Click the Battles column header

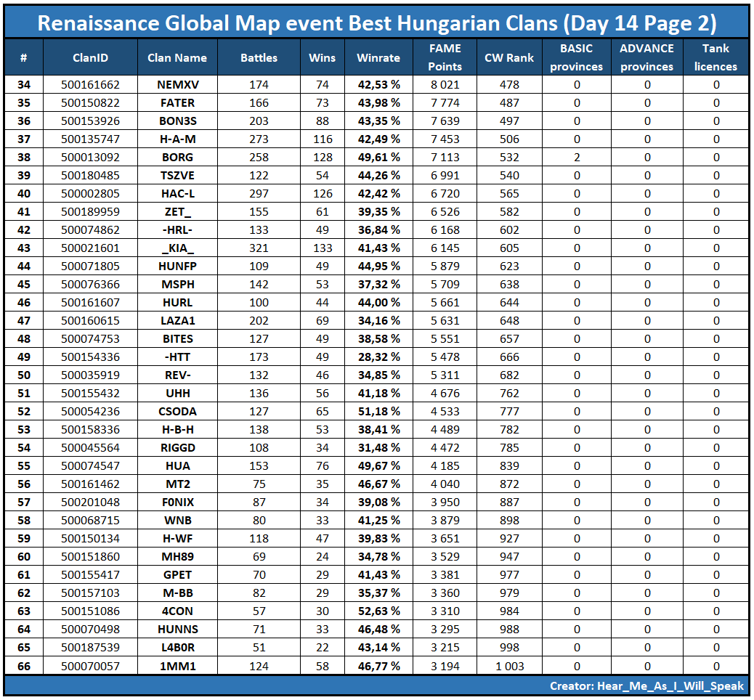coord(259,57)
